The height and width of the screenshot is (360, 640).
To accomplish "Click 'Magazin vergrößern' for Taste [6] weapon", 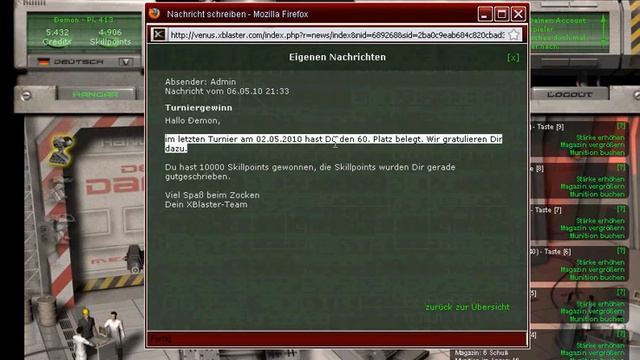I will click(592, 270).
